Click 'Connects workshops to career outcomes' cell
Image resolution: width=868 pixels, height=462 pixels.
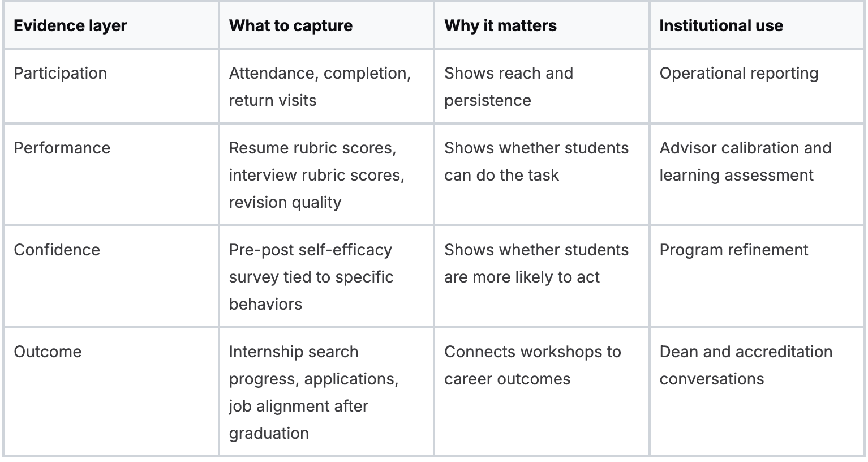(532, 365)
